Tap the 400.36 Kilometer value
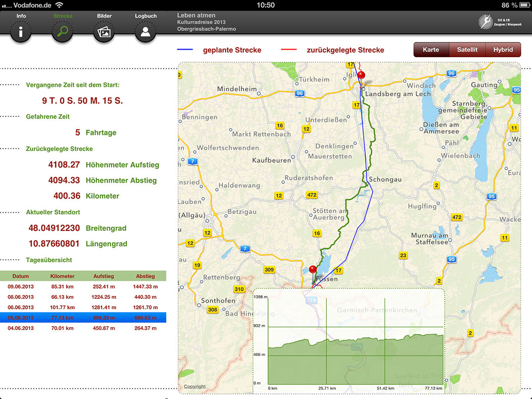Viewport: 532px width, 399px height. [x=66, y=195]
